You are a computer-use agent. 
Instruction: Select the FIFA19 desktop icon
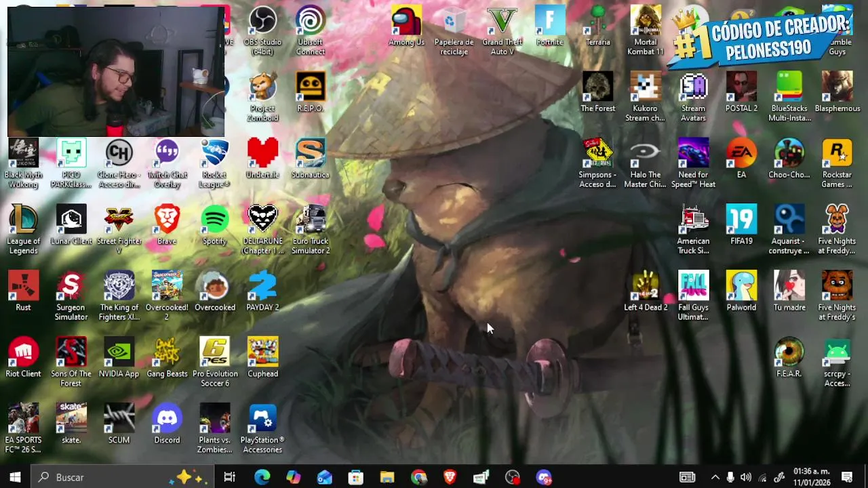pyautogui.click(x=741, y=226)
